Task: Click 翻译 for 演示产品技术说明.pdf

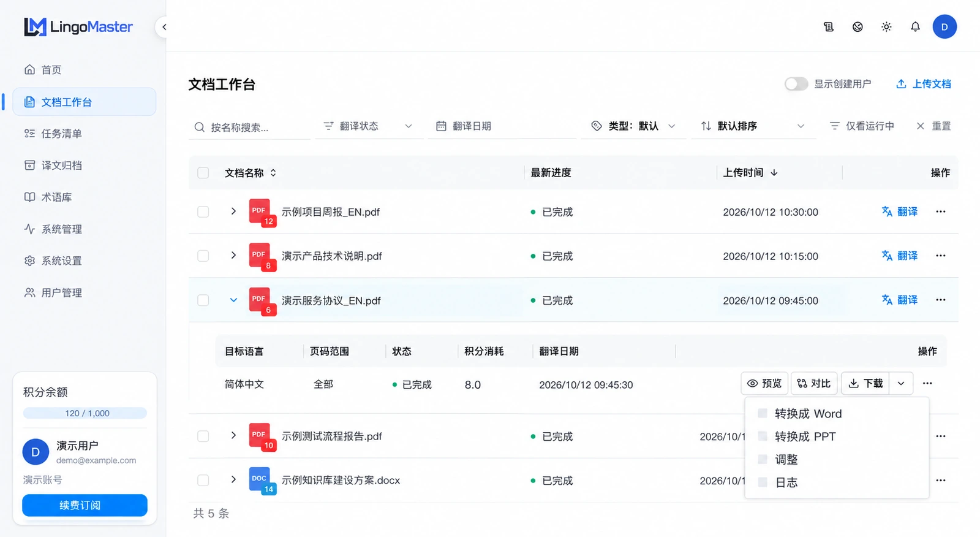Action: click(900, 256)
